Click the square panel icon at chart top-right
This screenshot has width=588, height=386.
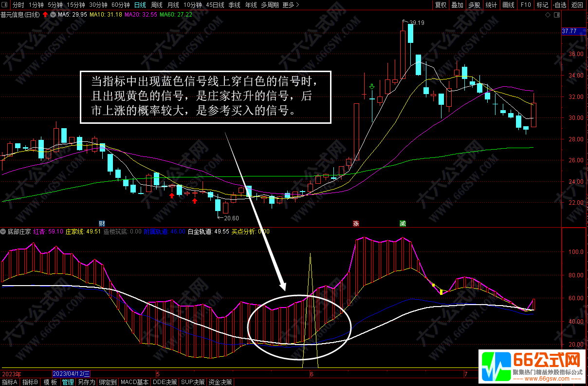coord(556,15)
